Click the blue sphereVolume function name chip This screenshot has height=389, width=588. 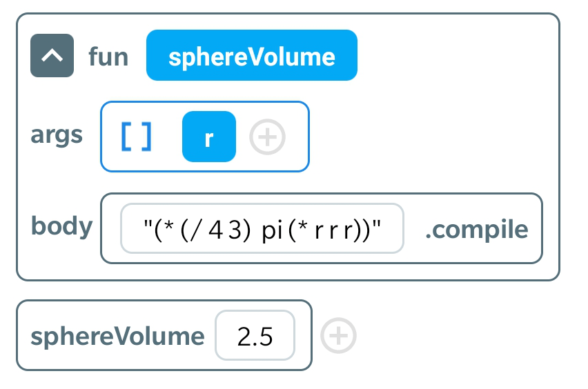(x=251, y=56)
